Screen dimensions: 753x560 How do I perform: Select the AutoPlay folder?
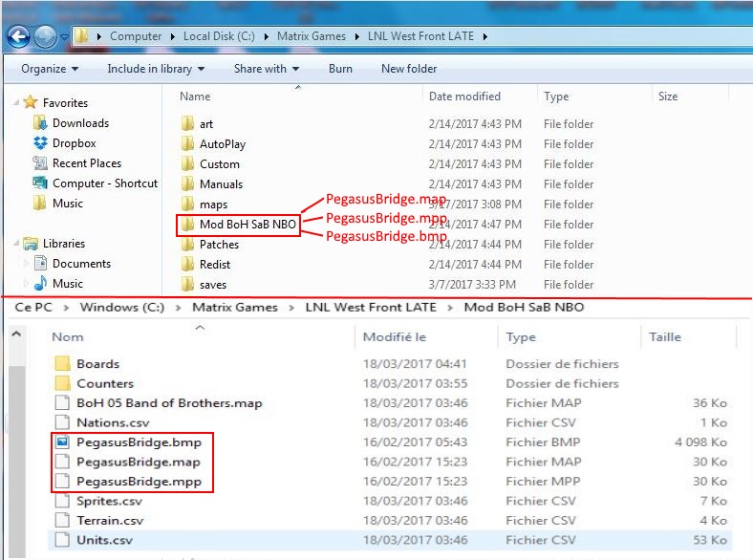tap(223, 144)
